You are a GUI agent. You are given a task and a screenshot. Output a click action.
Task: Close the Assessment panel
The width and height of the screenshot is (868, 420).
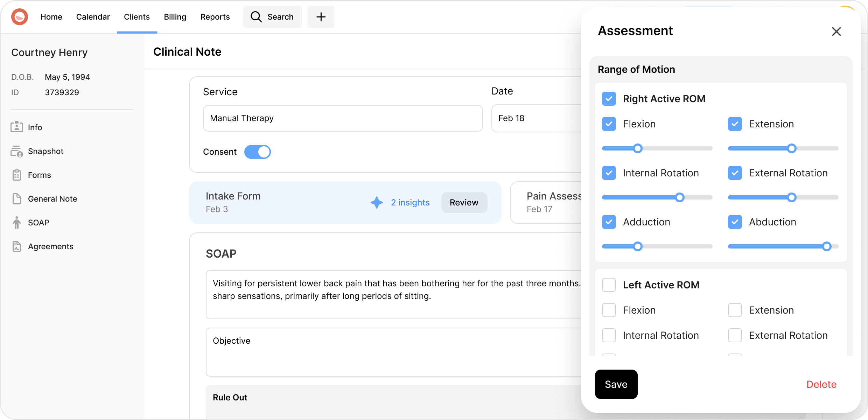[x=836, y=31]
